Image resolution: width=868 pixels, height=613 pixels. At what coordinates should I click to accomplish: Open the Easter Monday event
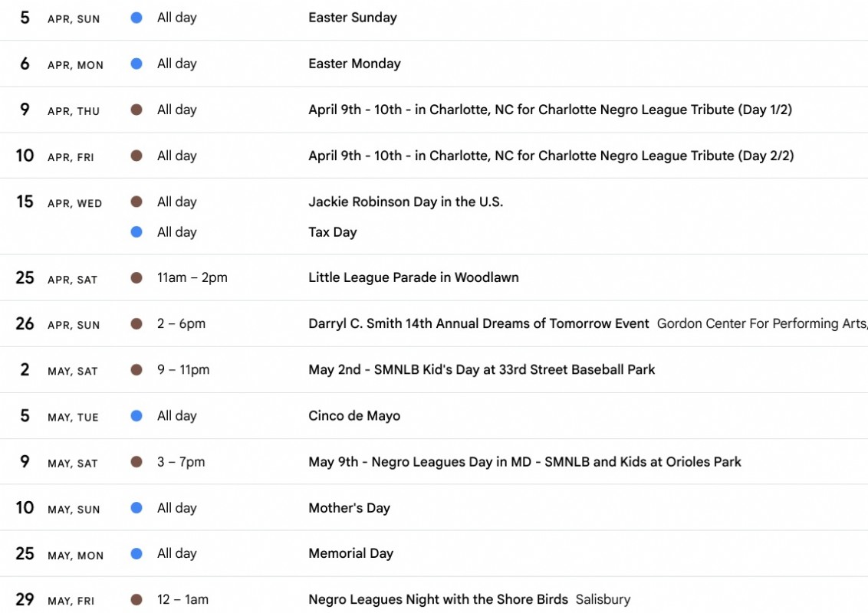[x=354, y=64]
